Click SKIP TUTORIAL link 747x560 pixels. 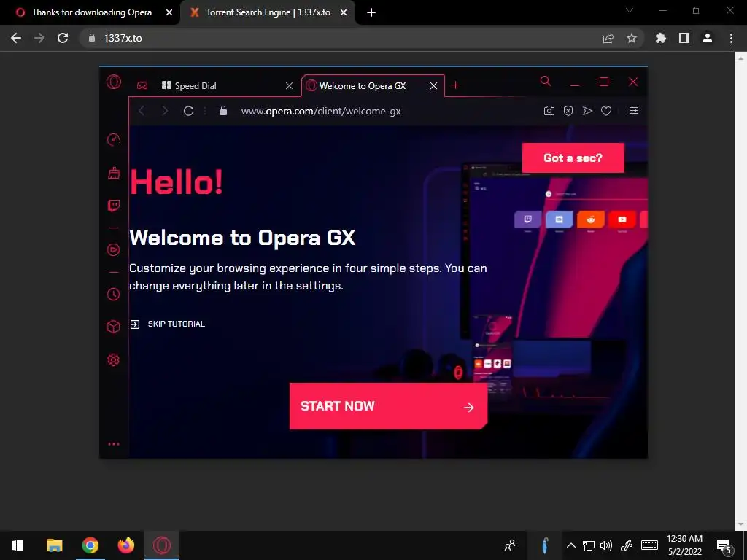click(x=167, y=324)
